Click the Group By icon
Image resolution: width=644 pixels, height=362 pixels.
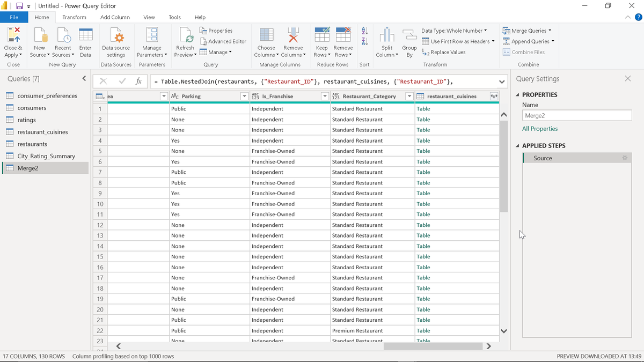[409, 34]
